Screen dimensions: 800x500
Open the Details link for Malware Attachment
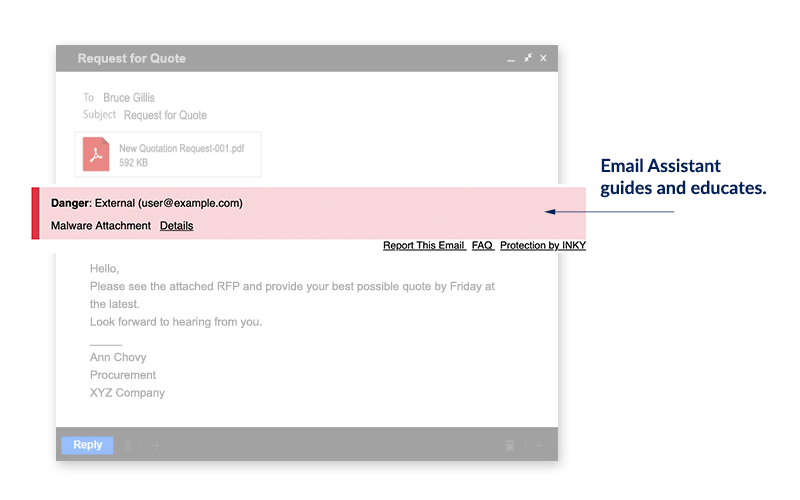coord(176,226)
